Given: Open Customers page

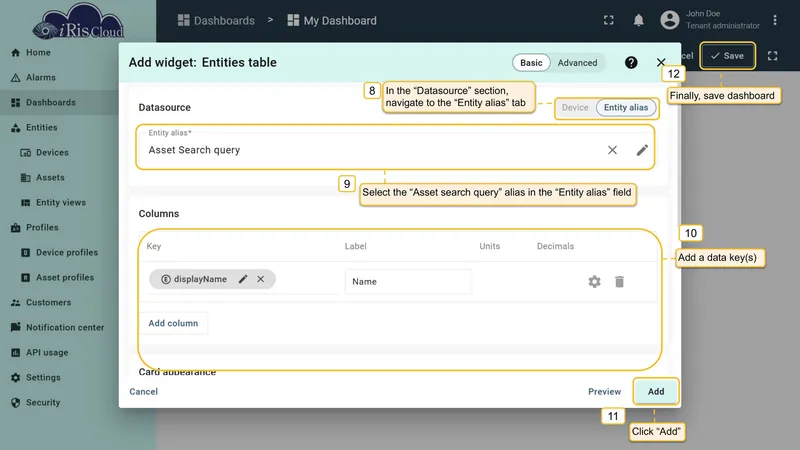Looking at the screenshot, I should (x=48, y=303).
